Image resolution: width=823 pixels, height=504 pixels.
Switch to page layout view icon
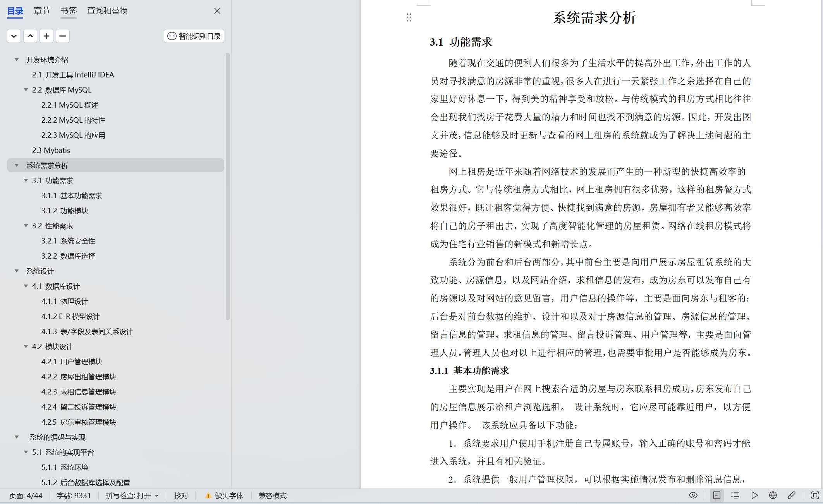tap(717, 495)
